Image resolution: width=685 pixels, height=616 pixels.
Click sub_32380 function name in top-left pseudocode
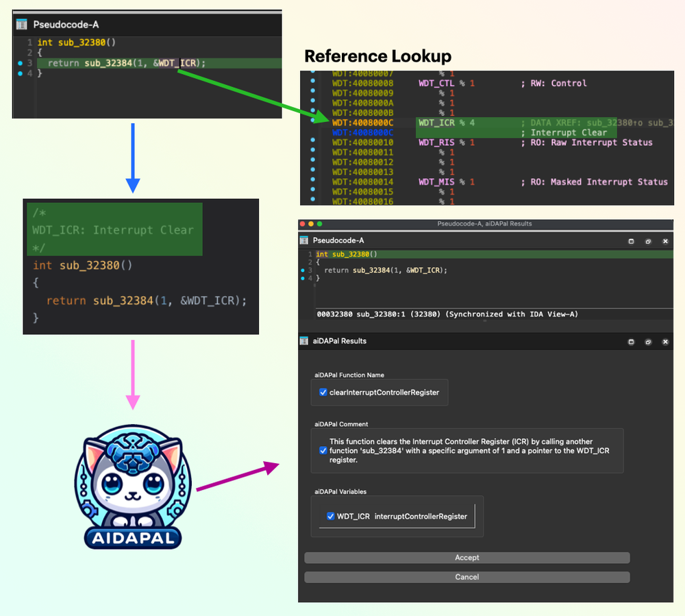82,42
